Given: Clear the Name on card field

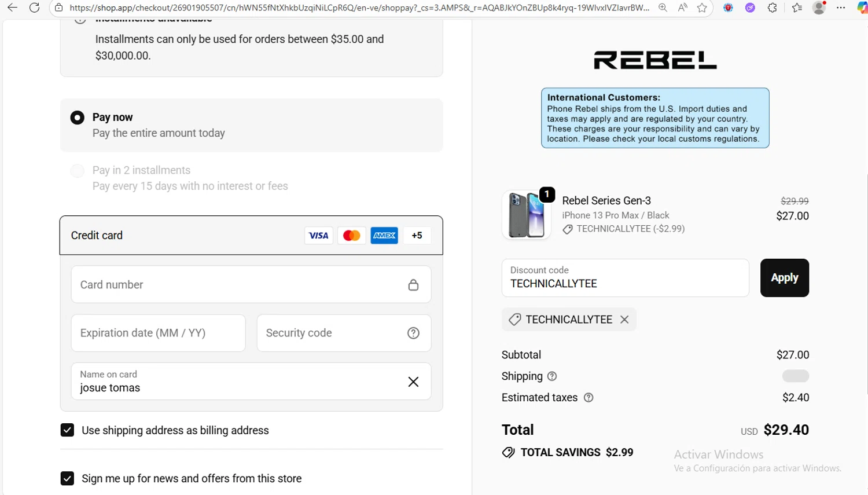Looking at the screenshot, I should (x=413, y=382).
